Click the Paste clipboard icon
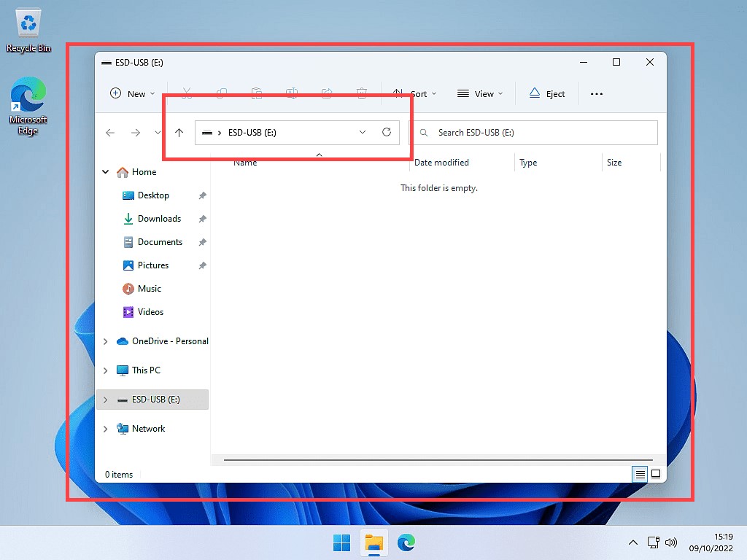Viewport: 747px width, 560px height. (x=256, y=93)
